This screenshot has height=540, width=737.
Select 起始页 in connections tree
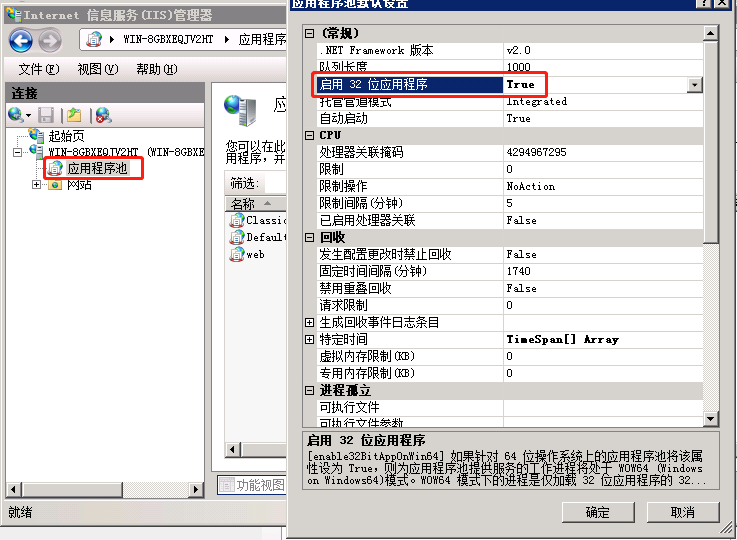click(66, 136)
